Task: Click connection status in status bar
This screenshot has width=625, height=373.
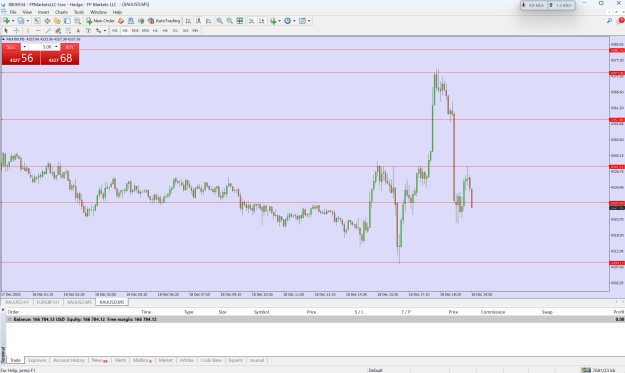Action: [x=598, y=370]
